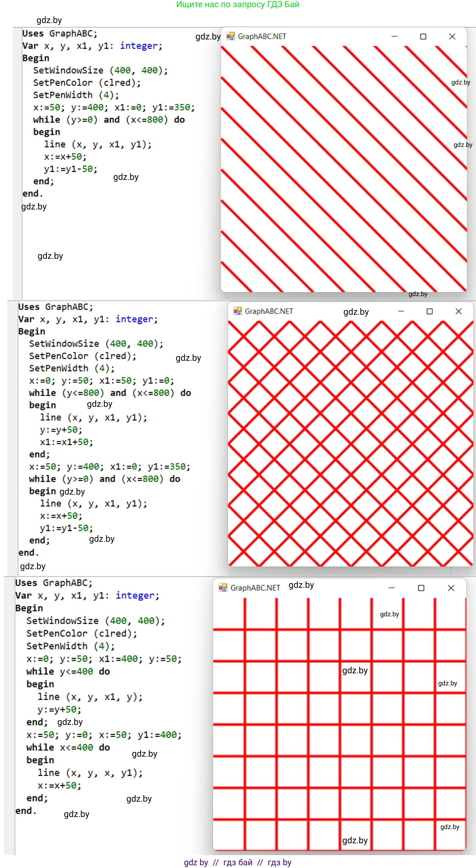The height and width of the screenshot is (868, 476).
Task: Close the diamond-lattice GraphABC.NET window
Action: click(x=458, y=311)
